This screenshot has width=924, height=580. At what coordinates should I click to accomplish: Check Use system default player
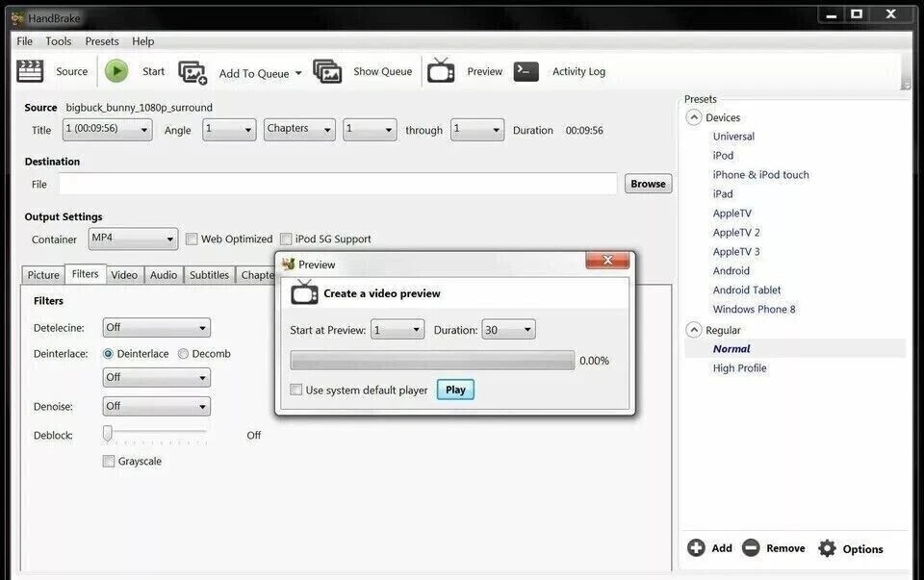click(x=296, y=390)
